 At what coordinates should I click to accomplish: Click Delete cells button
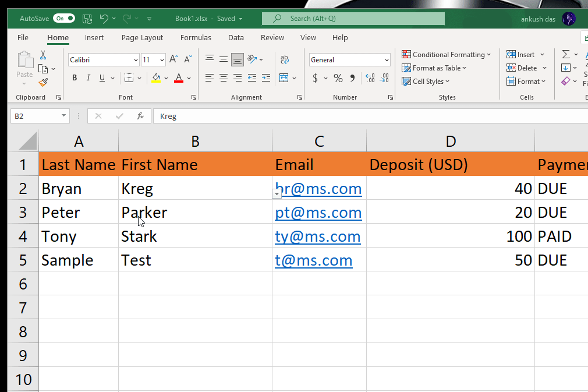[522, 68]
